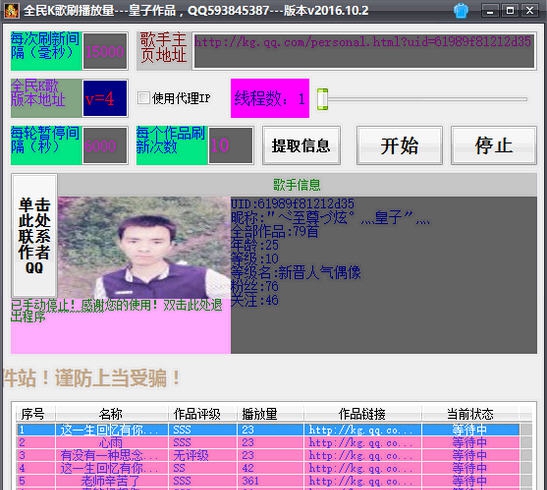Click the row 3 等待中 status cell
Viewport: 547px width, 490px height.
(x=470, y=455)
